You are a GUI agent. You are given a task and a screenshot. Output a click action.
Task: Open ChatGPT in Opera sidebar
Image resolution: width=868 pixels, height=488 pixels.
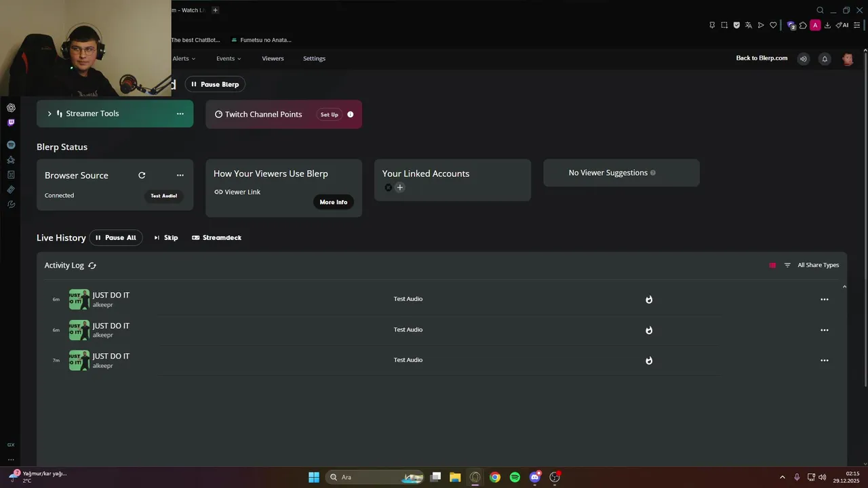11,108
